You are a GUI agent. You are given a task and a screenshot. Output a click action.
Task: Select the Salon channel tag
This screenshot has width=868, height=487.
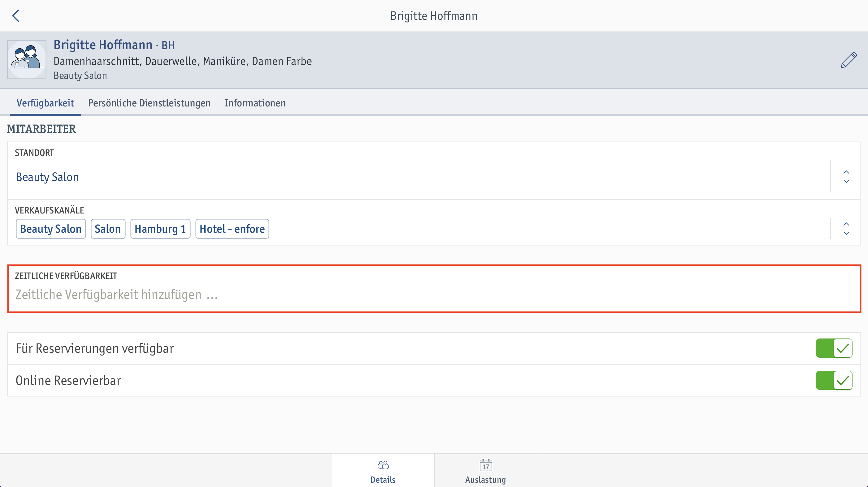point(108,229)
